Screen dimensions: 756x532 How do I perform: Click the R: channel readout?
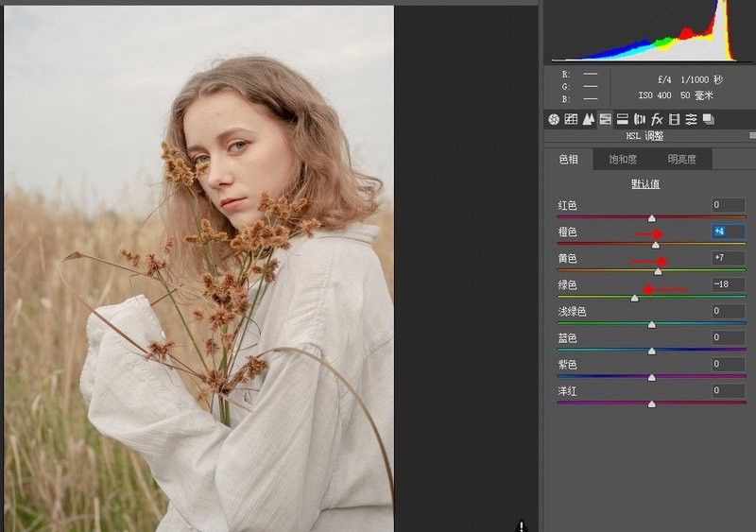point(579,75)
